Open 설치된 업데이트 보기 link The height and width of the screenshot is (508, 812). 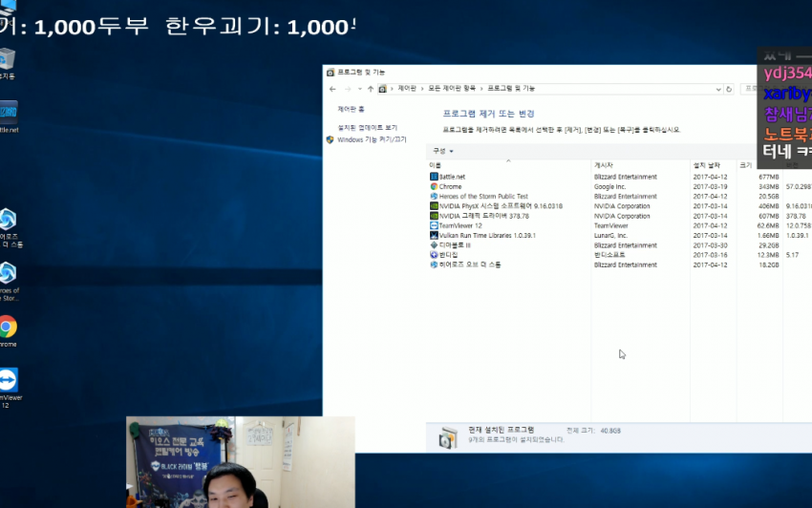(x=367, y=127)
